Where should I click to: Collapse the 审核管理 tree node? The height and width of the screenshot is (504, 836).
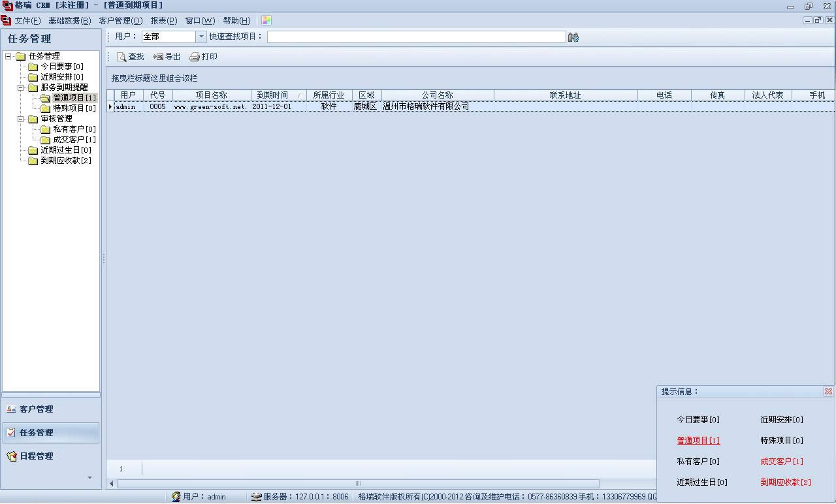point(20,119)
